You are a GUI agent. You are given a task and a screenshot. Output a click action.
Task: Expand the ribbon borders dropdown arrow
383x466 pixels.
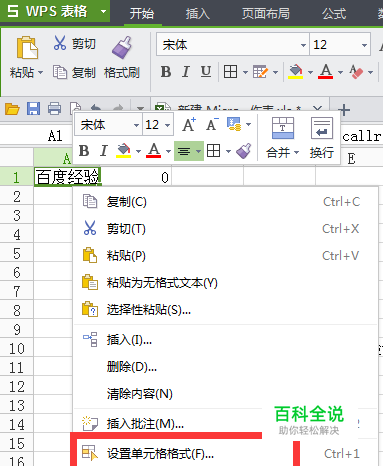tap(245, 72)
